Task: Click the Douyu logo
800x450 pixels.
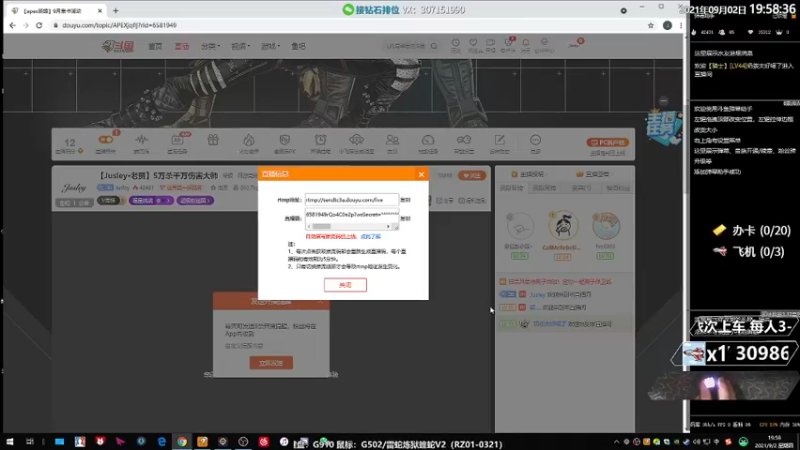Action: tap(118, 46)
